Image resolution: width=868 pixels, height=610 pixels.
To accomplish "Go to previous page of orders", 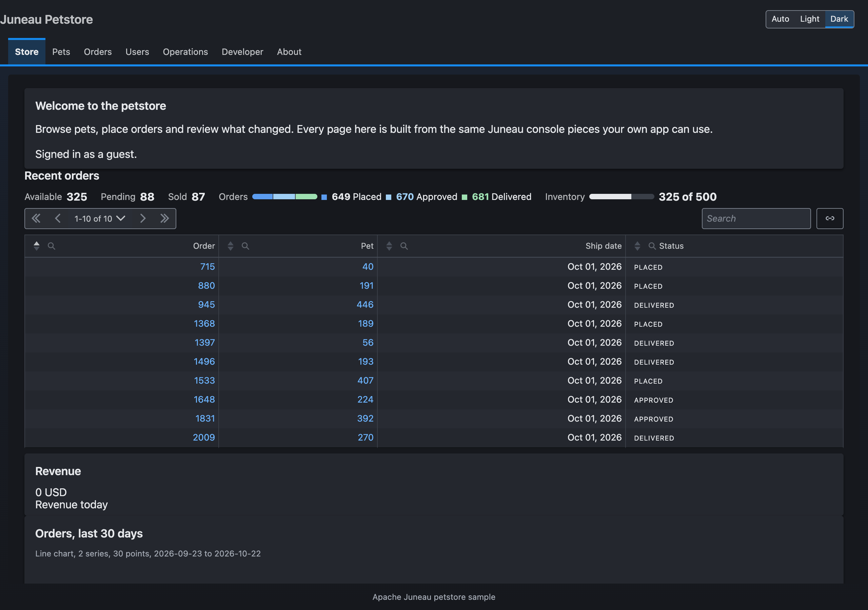I will [58, 219].
